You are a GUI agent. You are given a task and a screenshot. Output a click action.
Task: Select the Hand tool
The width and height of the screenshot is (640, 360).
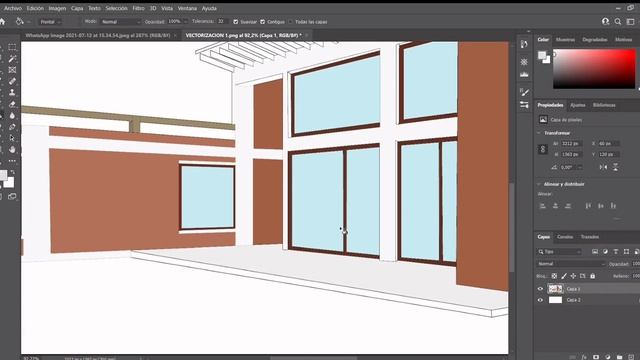pyautogui.click(x=12, y=149)
